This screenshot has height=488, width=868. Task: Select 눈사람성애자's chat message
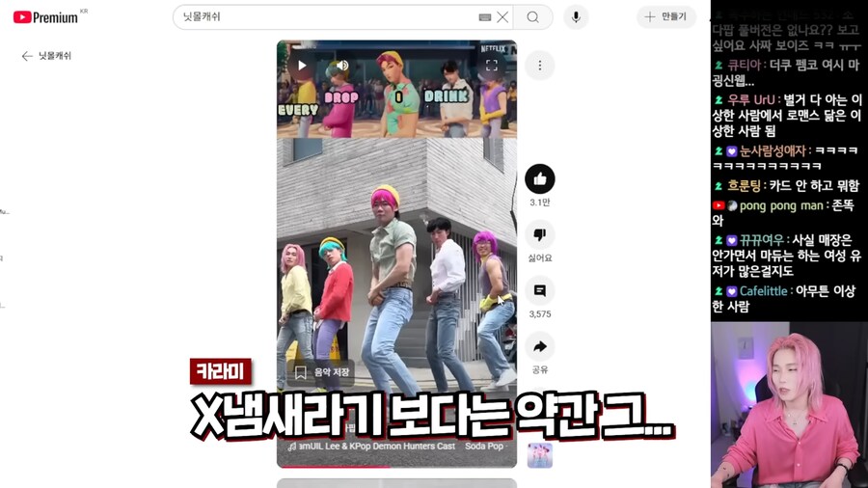point(786,158)
